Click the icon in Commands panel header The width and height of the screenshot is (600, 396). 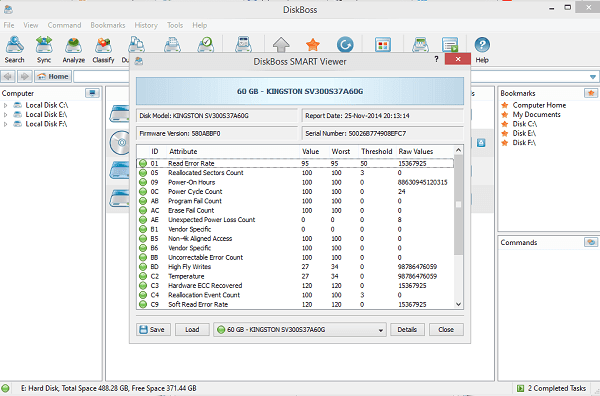(591, 242)
